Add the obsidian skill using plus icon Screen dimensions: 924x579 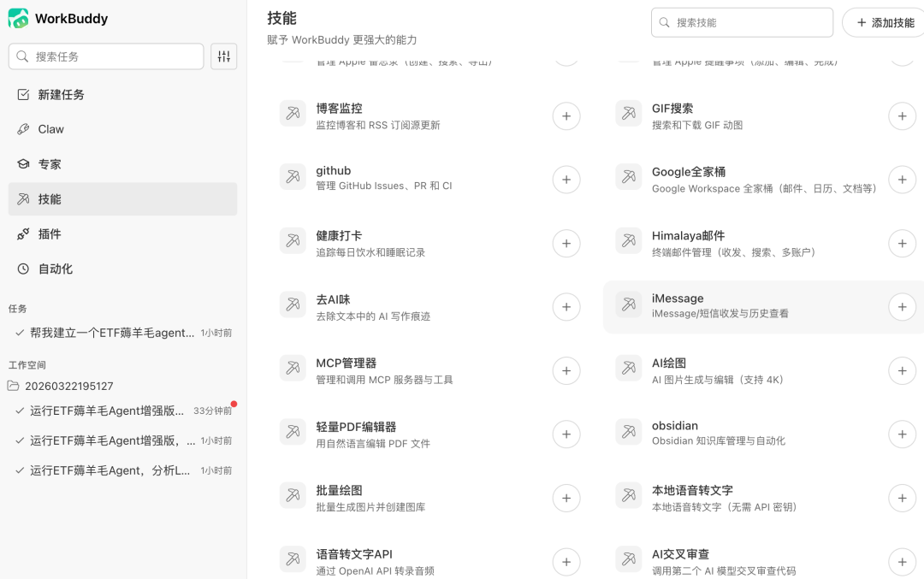point(902,434)
